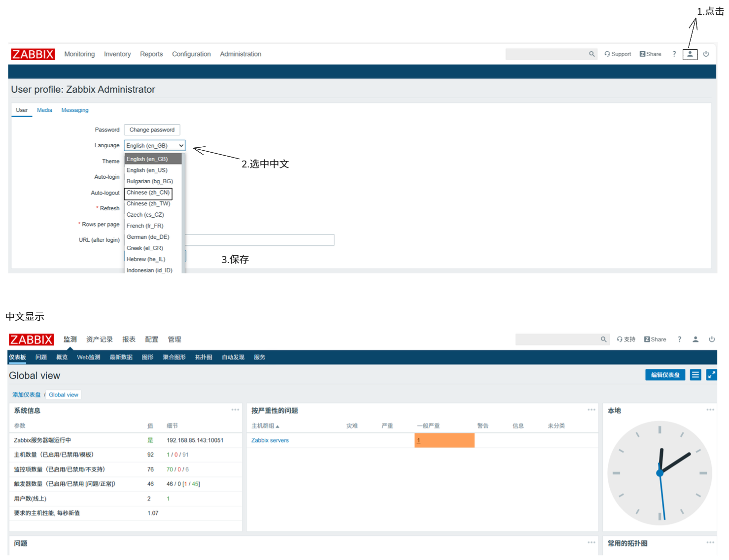Viewport: 729px width, 560px height.
Task: Switch to the Media tab
Action: click(x=44, y=110)
